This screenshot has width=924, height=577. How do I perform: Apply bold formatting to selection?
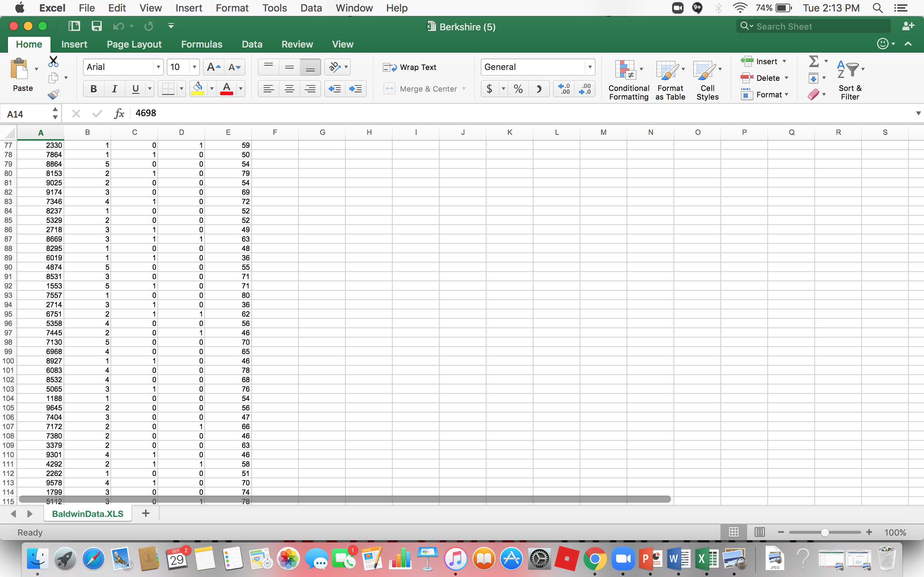point(93,89)
